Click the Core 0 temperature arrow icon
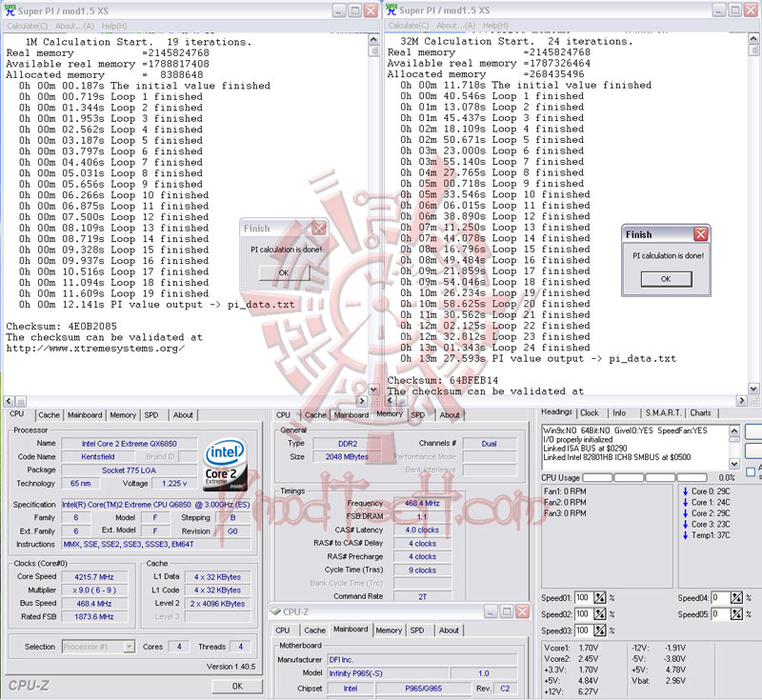 coord(685,491)
